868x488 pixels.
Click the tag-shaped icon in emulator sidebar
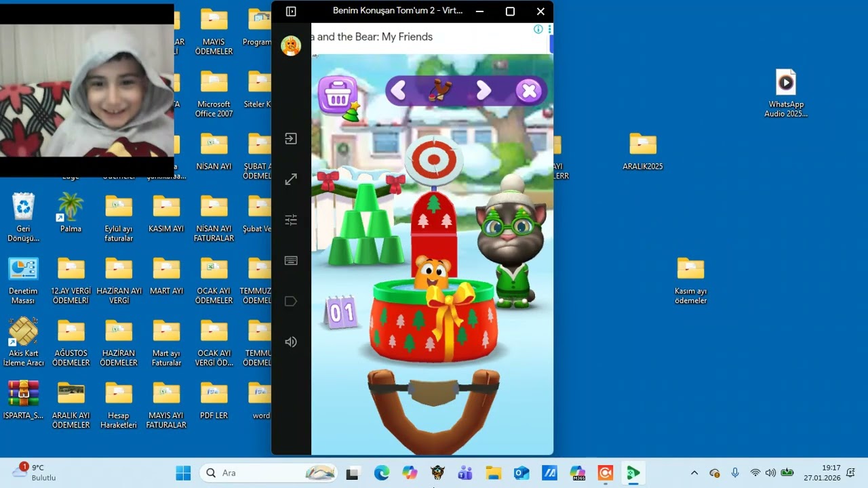pyautogui.click(x=291, y=302)
